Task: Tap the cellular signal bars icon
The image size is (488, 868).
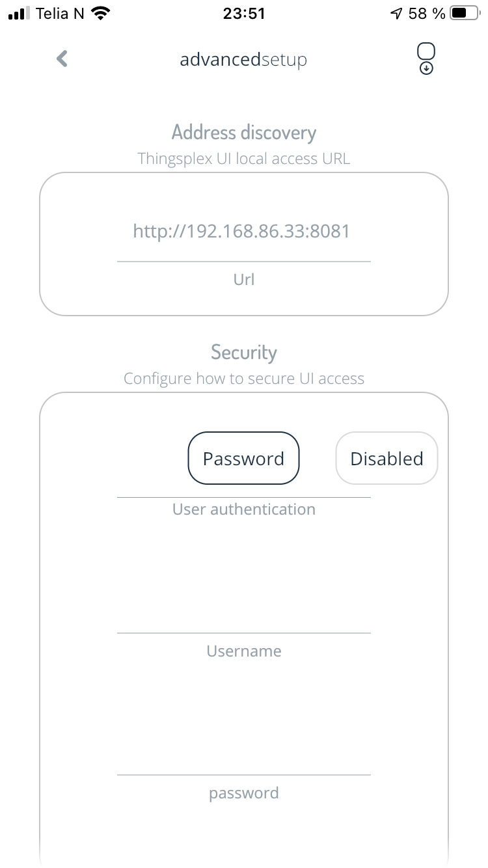Action: click(x=20, y=13)
